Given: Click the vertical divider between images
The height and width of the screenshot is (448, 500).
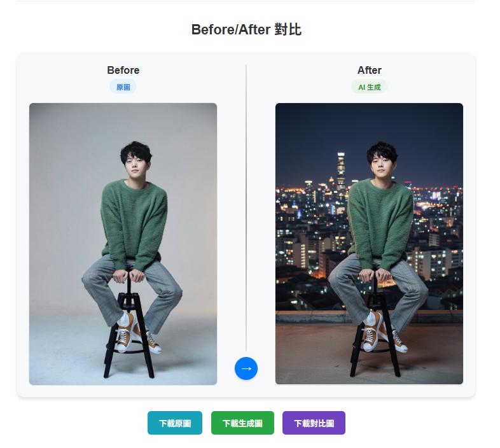Looking at the screenshot, I should pos(246,207).
